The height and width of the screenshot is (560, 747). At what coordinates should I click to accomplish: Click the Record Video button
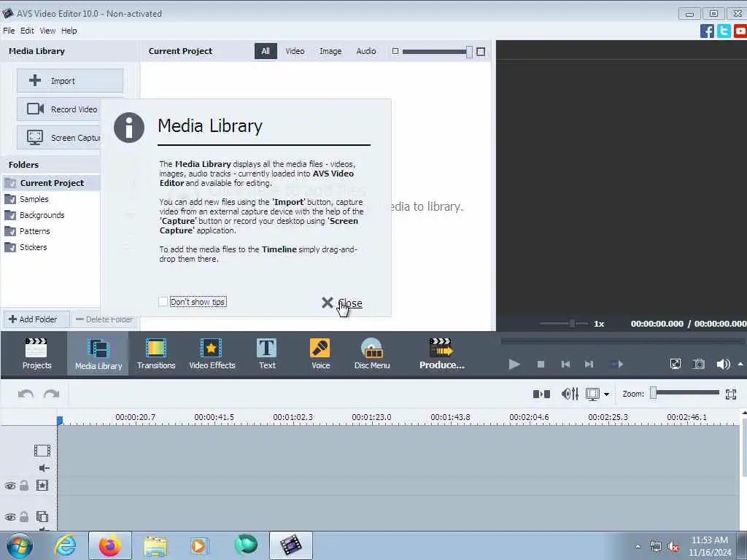pos(59,109)
